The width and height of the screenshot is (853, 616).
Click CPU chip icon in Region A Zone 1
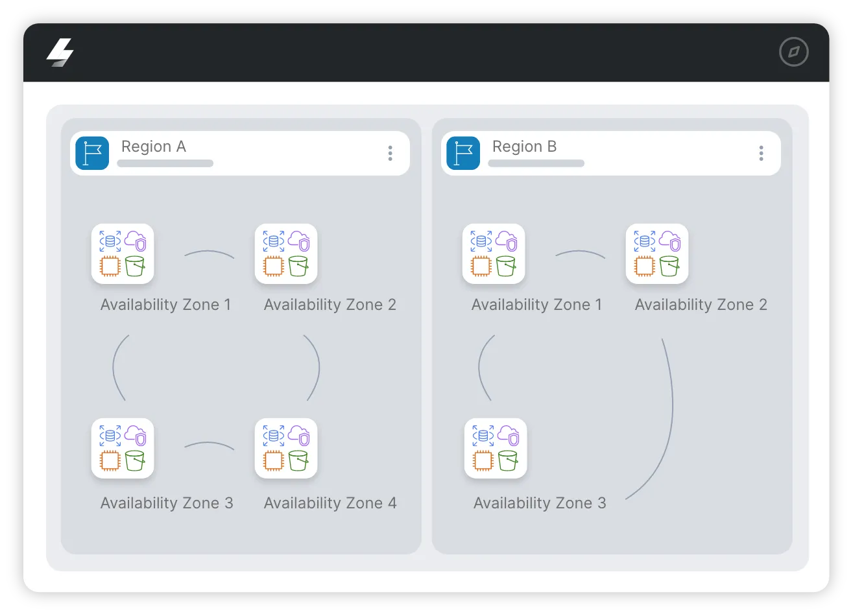tap(110, 266)
